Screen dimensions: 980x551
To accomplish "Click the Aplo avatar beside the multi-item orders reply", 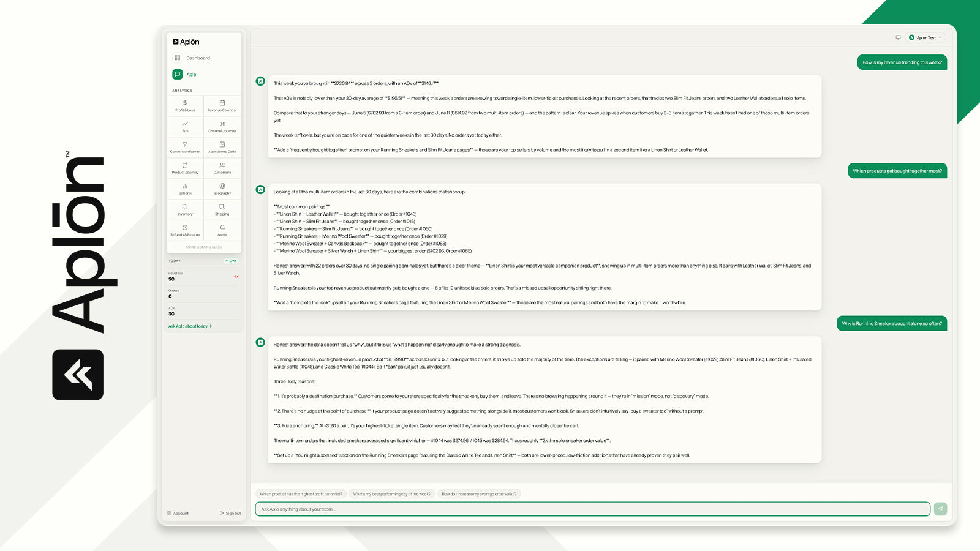I will pyautogui.click(x=260, y=190).
